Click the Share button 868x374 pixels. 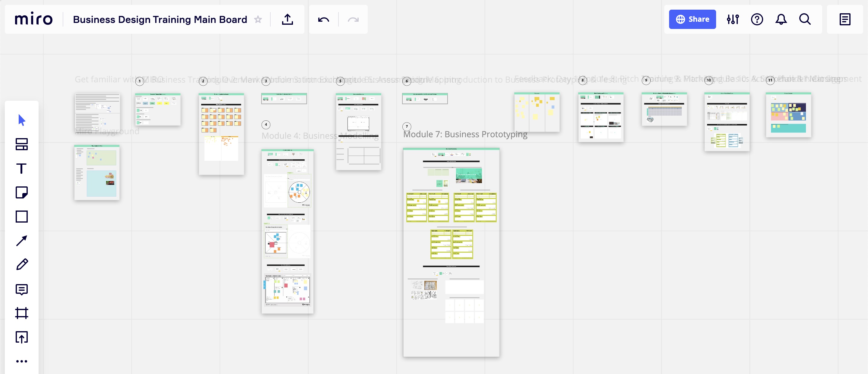692,19
